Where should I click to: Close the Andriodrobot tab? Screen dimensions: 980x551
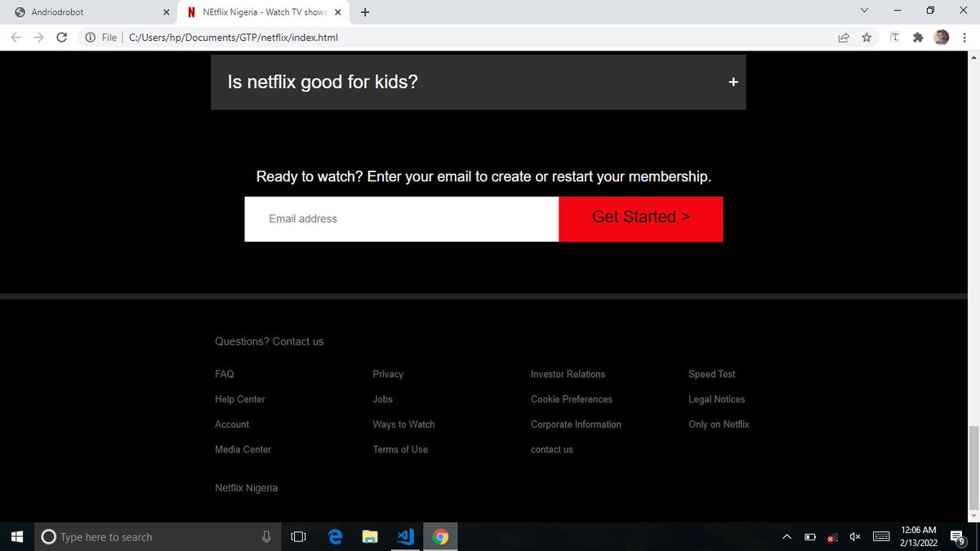[167, 12]
